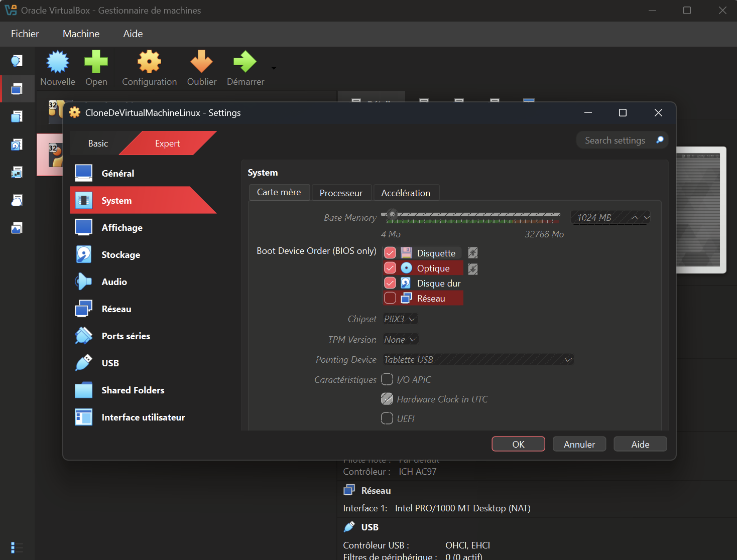Screen dimensions: 737x560
Task: Open the Resources activity icon in left sidebar
Action: pyautogui.click(x=17, y=228)
